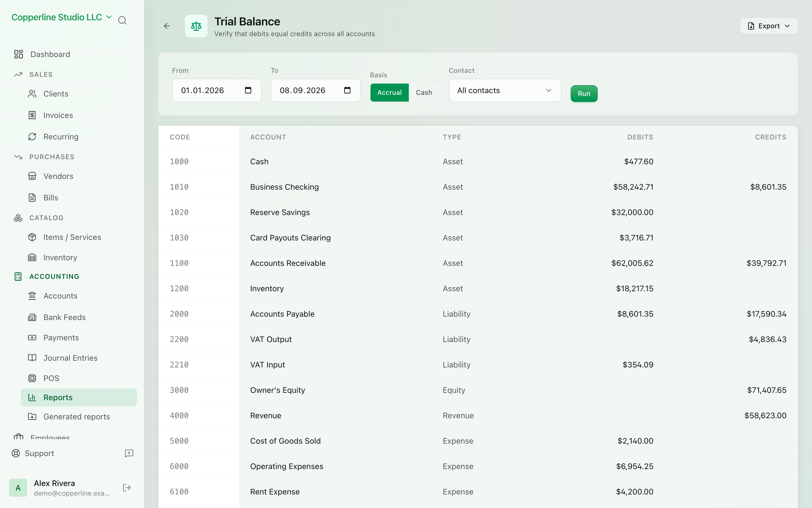The image size is (812, 508).
Task: Select the Business Checking account row
Action: point(478,187)
